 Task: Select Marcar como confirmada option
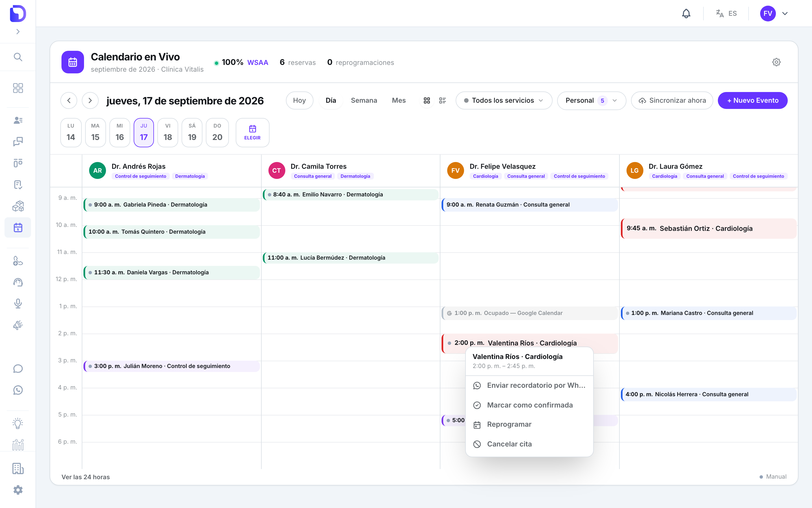click(529, 405)
